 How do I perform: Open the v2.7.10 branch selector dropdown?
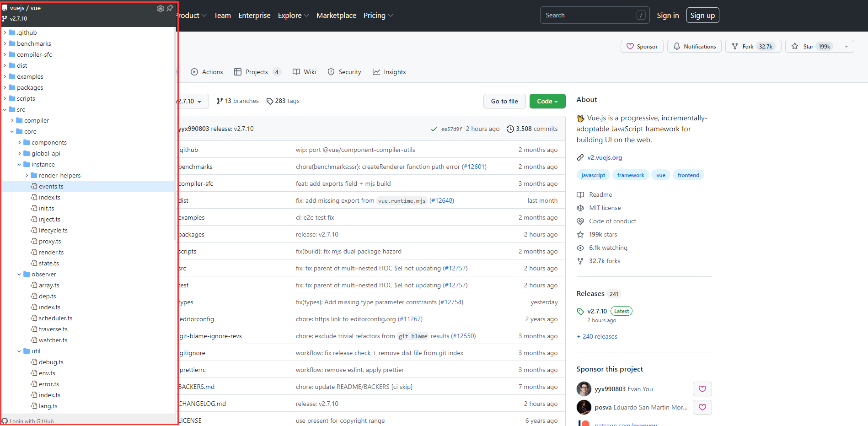193,101
